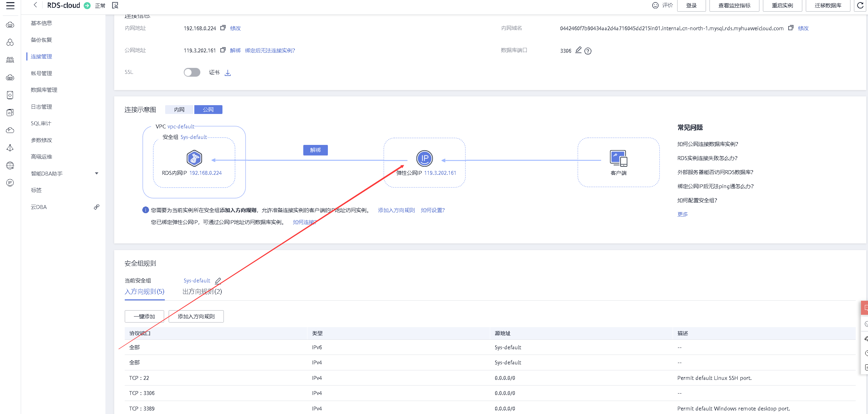The image size is (868, 414).
Task: Switch diagram to 公网 view
Action: [x=208, y=110]
